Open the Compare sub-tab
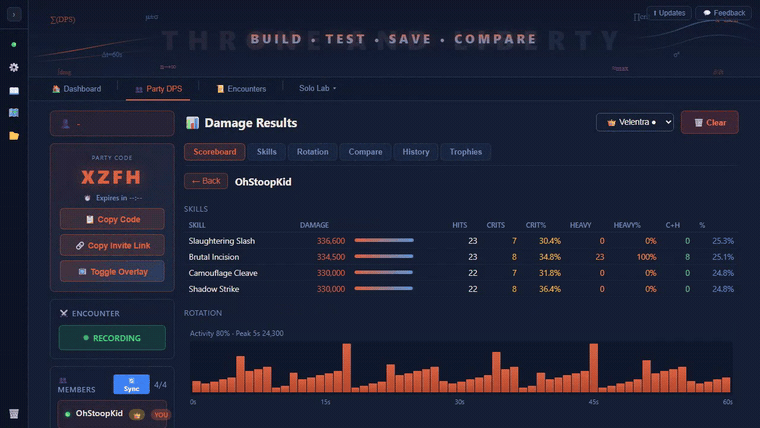Image resolution: width=760 pixels, height=428 pixels. coord(365,152)
